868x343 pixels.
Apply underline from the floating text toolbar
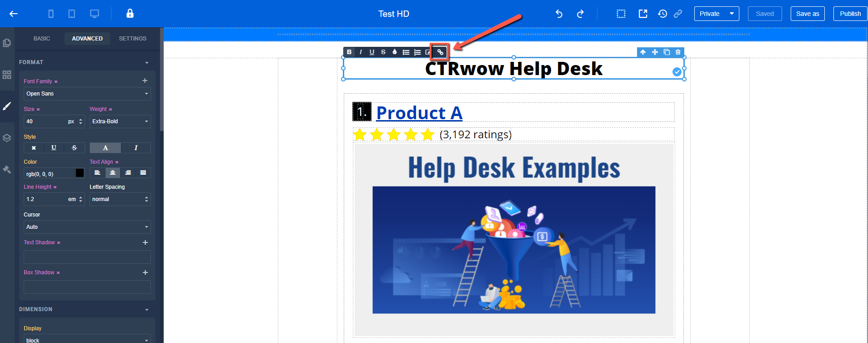click(372, 52)
